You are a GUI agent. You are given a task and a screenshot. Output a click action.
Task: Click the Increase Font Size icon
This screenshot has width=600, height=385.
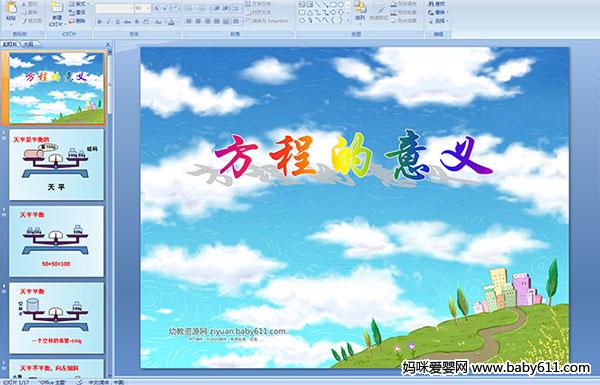(157, 8)
